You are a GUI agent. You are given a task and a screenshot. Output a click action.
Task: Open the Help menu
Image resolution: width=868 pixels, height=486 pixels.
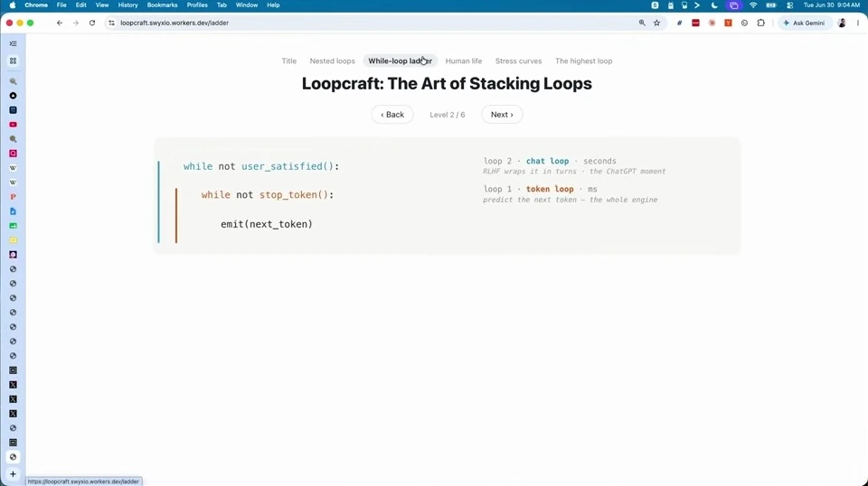pyautogui.click(x=273, y=5)
